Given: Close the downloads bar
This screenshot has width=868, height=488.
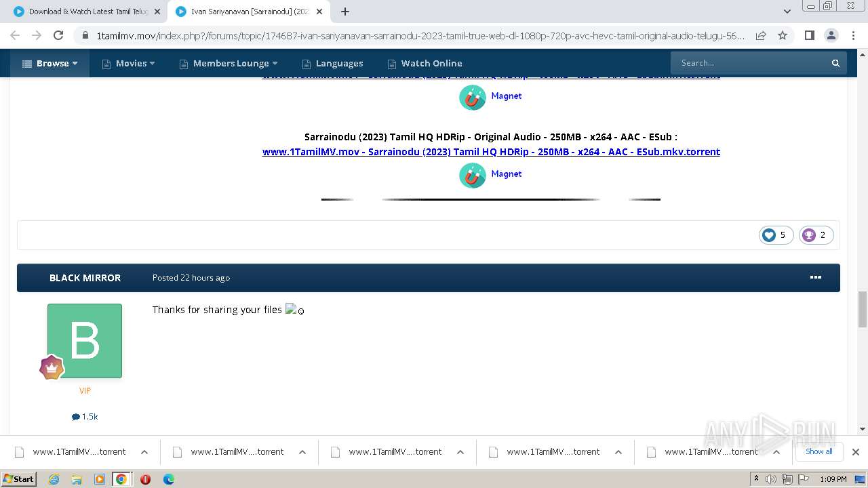Looking at the screenshot, I should click(856, 452).
